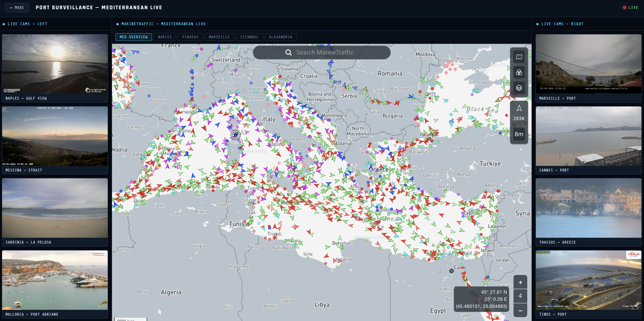
Task: Open the Cannes Port camera feed
Action: tap(588, 136)
